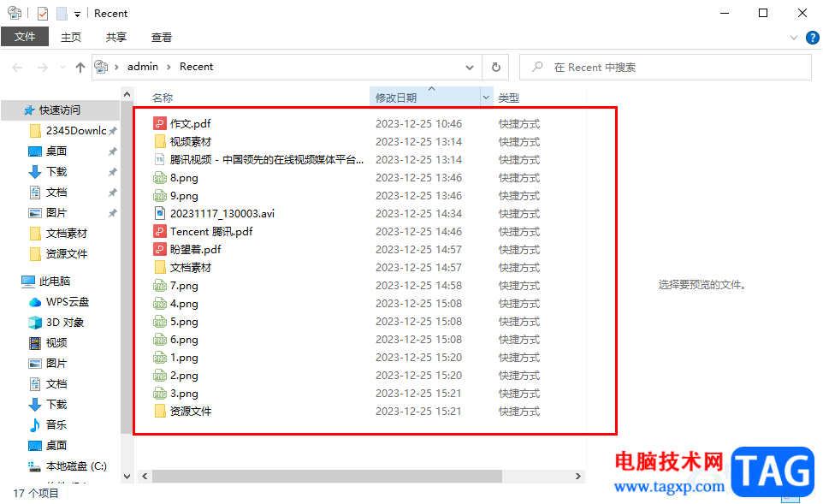Viewport: 823px width, 504px height.
Task: Click the new folder icon in quick access toolbar
Action: point(62,13)
